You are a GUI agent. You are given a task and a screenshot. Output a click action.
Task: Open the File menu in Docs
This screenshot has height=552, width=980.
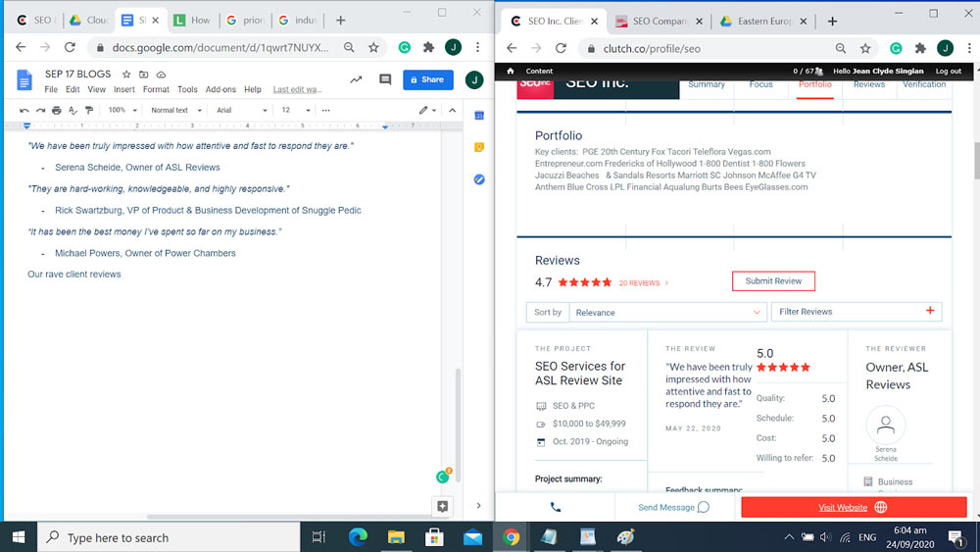(x=51, y=89)
